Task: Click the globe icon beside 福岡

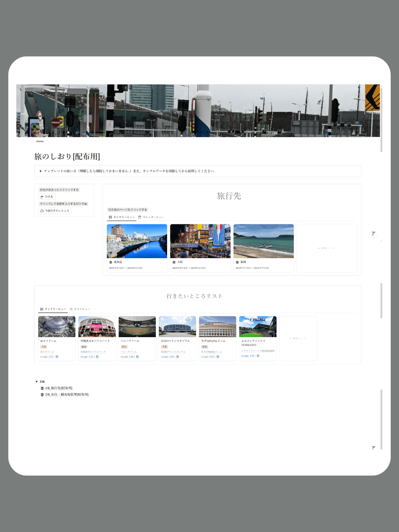Action: [x=237, y=262]
